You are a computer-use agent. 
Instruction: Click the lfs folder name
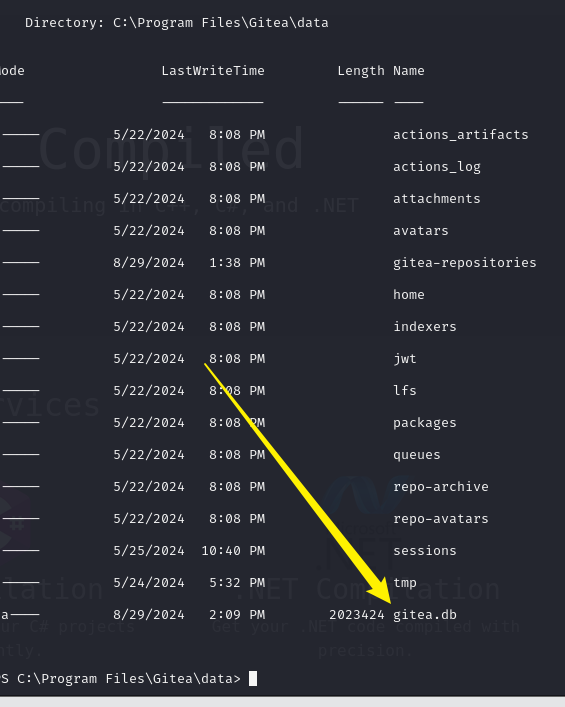click(x=404, y=390)
